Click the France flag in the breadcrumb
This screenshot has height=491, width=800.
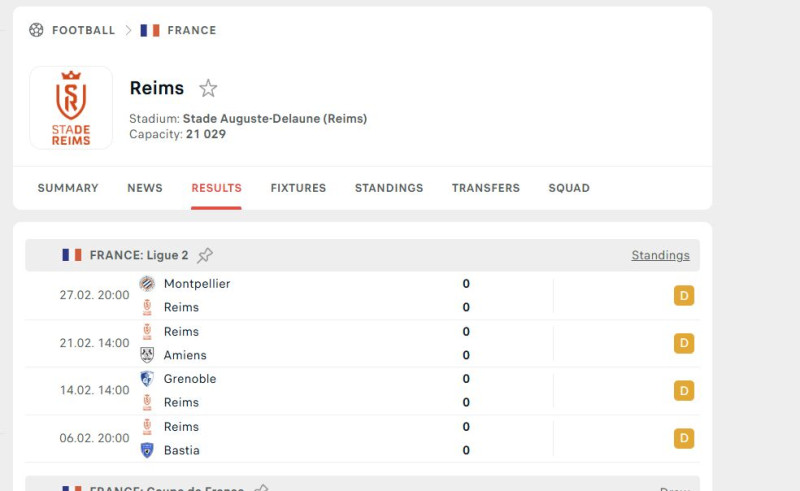pyautogui.click(x=150, y=30)
